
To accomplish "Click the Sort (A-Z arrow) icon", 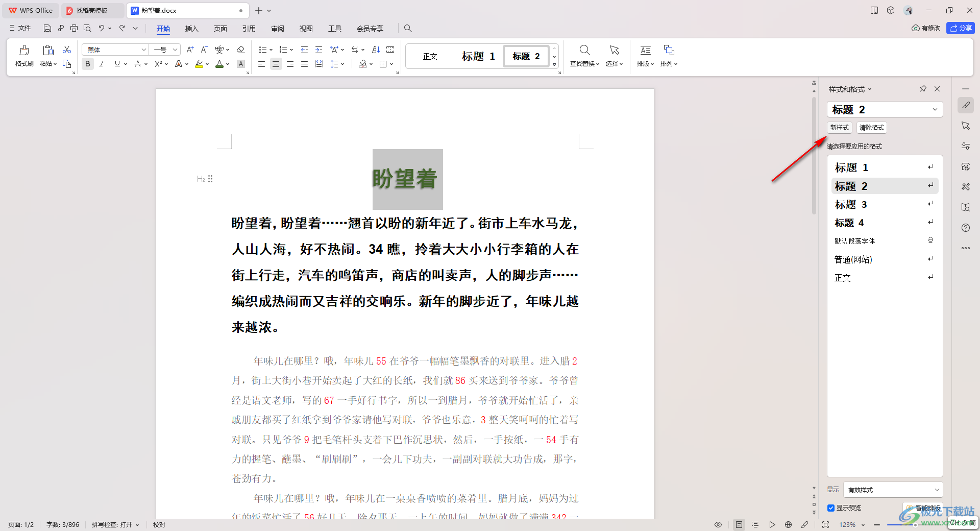I will (376, 50).
